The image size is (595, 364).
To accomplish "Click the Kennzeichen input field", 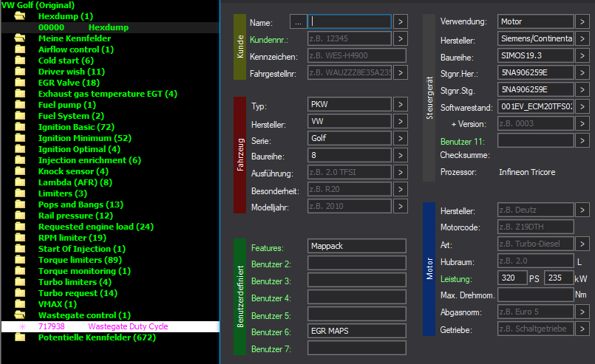I will 357,55.
